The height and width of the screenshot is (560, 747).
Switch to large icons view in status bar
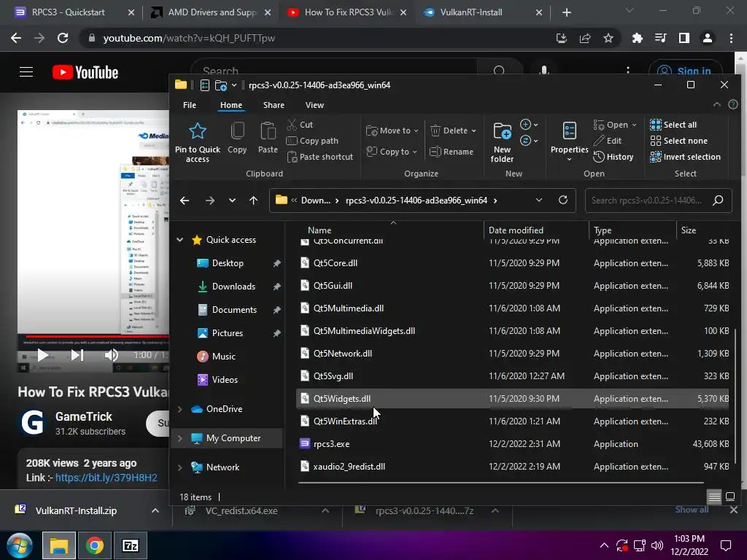[729, 497]
